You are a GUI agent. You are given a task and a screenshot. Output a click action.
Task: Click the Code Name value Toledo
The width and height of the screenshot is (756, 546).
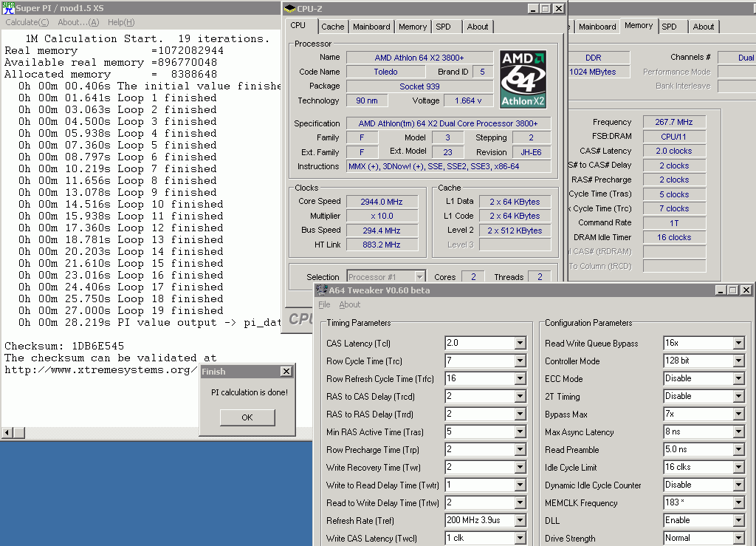point(385,72)
